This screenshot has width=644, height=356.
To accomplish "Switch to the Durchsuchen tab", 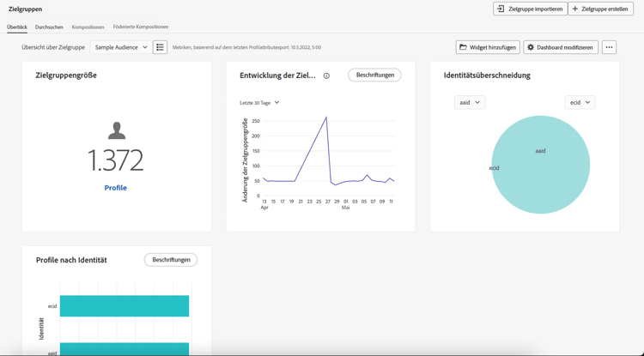I will click(x=49, y=27).
